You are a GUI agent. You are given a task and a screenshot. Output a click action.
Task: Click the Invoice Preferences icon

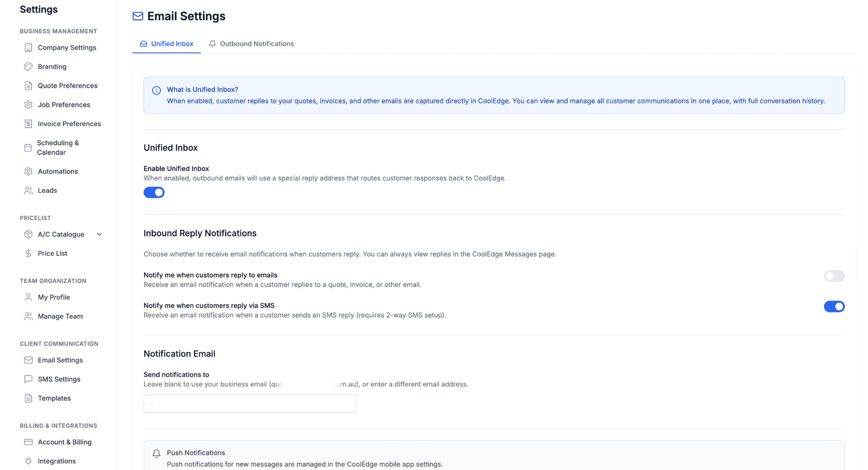click(x=28, y=123)
